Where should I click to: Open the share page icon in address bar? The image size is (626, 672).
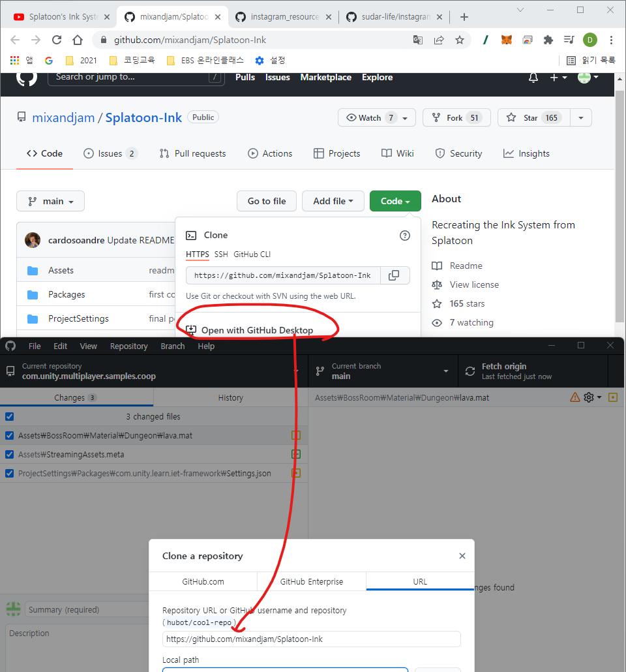[x=439, y=40]
